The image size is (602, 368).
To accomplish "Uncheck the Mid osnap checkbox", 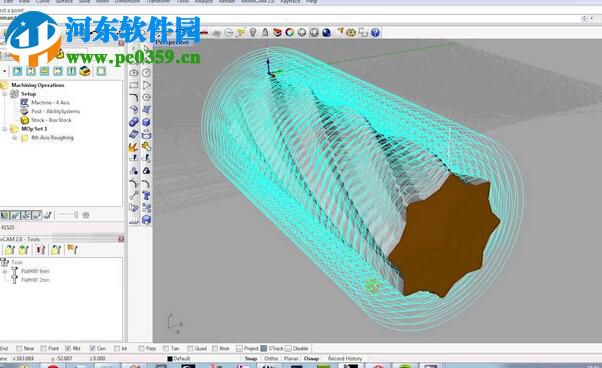I will (x=68, y=348).
